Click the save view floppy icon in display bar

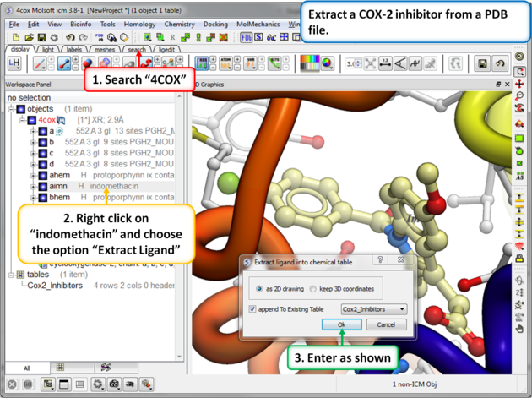[x=483, y=63]
